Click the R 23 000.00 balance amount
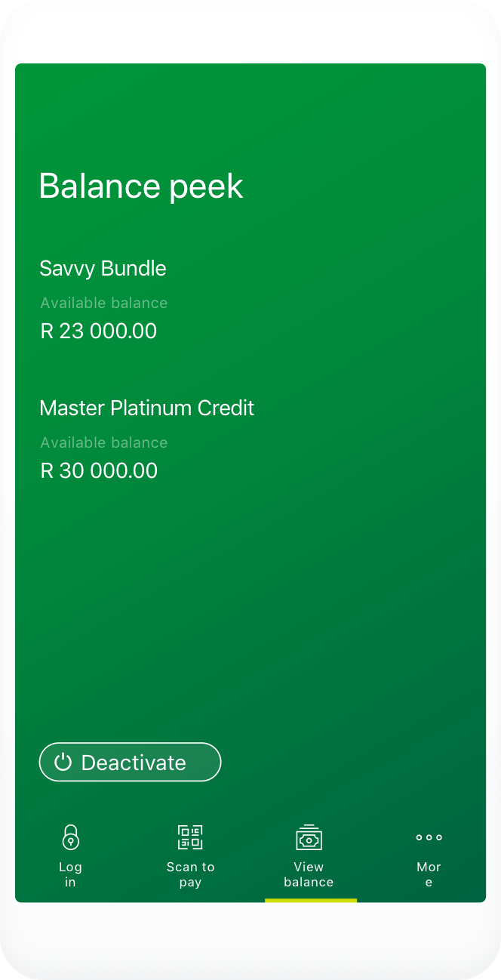The image size is (501, 980). click(x=99, y=331)
